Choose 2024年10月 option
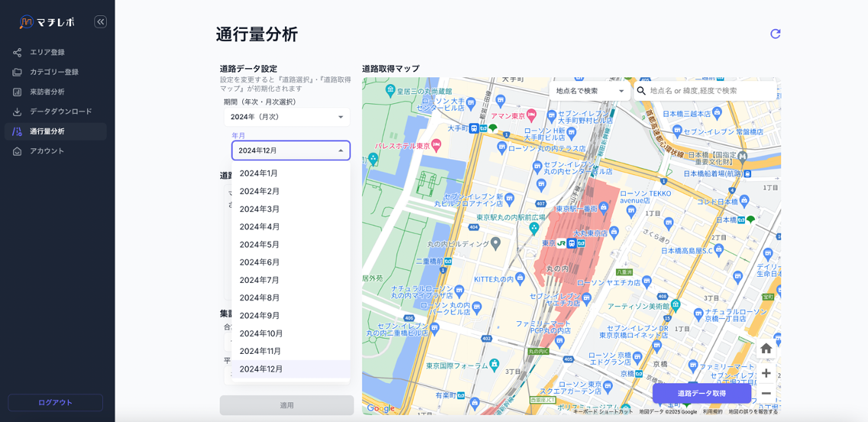868x422 pixels. tap(291, 333)
